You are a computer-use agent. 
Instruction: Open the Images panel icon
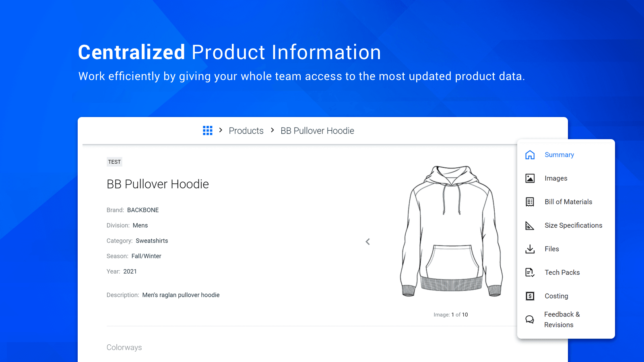coord(530,178)
